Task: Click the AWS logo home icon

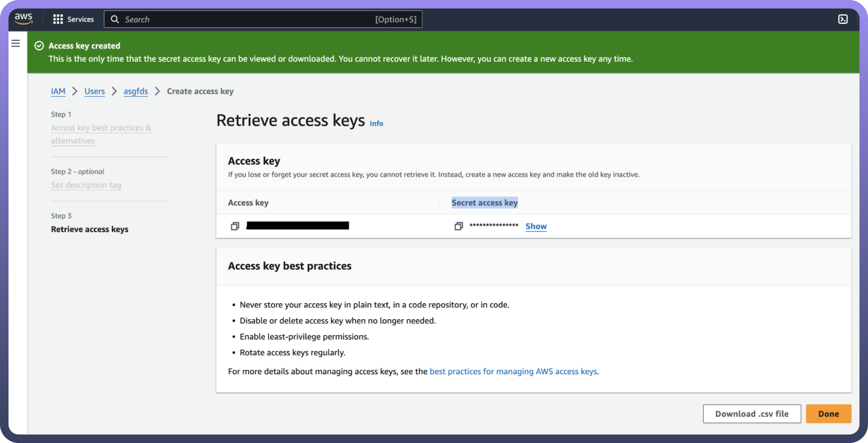Action: tap(24, 19)
